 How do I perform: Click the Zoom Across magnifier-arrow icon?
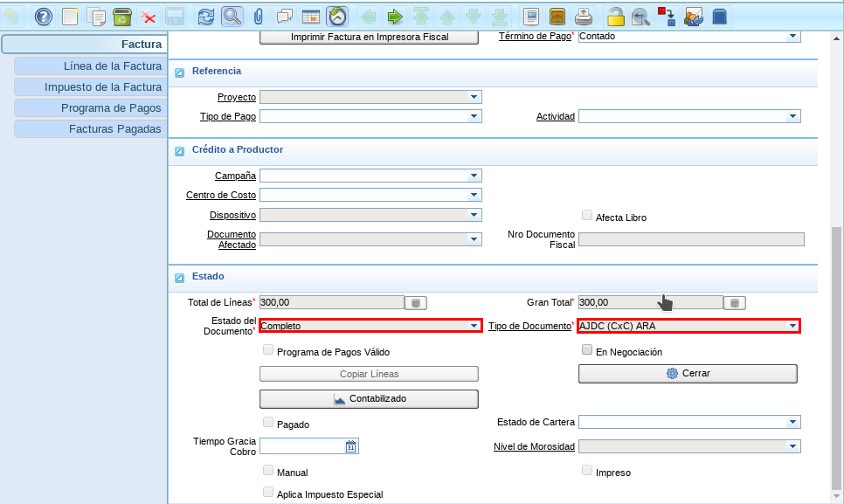point(641,17)
